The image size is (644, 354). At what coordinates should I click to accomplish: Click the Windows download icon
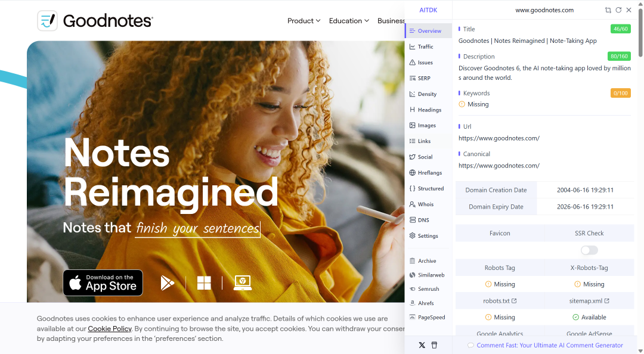[204, 283]
